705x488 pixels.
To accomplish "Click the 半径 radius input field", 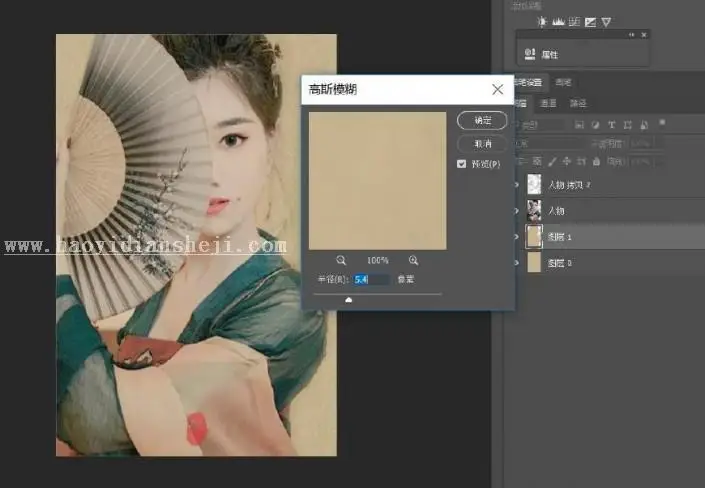I will tap(371, 279).
